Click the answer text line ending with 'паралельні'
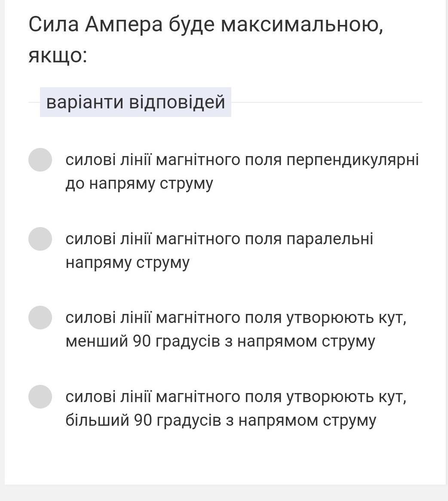 (x=219, y=239)
